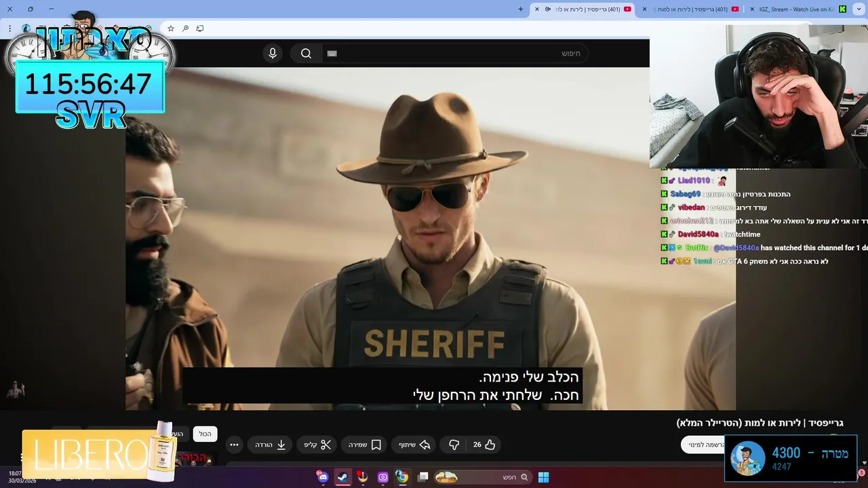Click the קליפ clip button
The height and width of the screenshot is (488, 868).
click(x=317, y=445)
